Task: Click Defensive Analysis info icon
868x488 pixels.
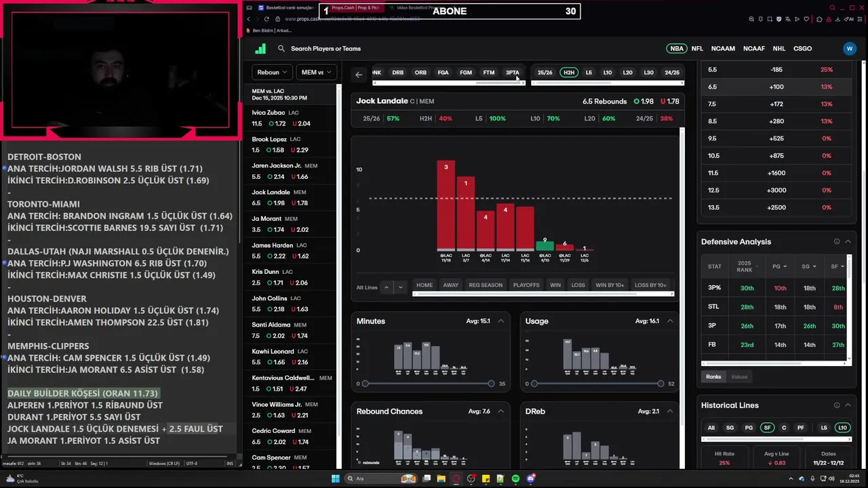Action: (837, 242)
